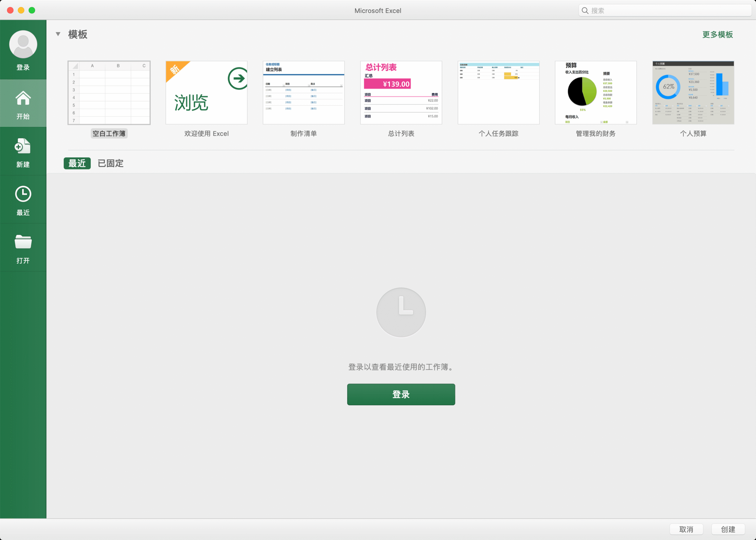Select the 开始 home icon in the sidebar
Screen dimensions: 756x540
pos(23,98)
